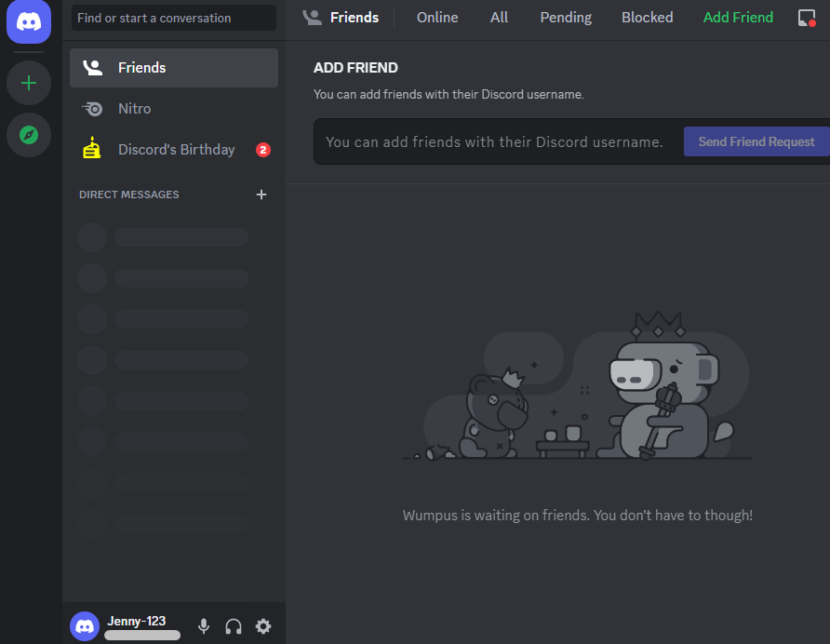Screen dimensions: 830x644
Task: Switch to the Pending tab
Action: 566,18
